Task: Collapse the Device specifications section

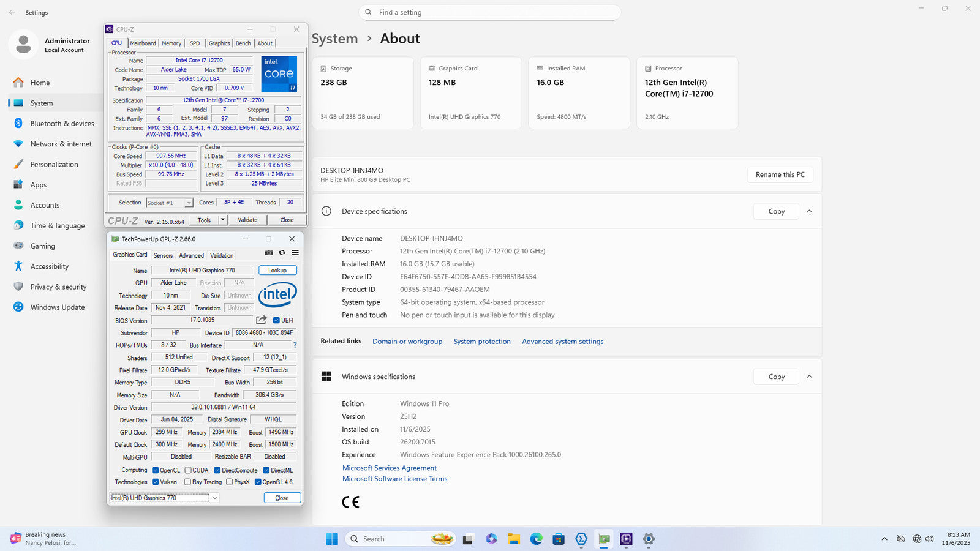Action: [x=809, y=211]
